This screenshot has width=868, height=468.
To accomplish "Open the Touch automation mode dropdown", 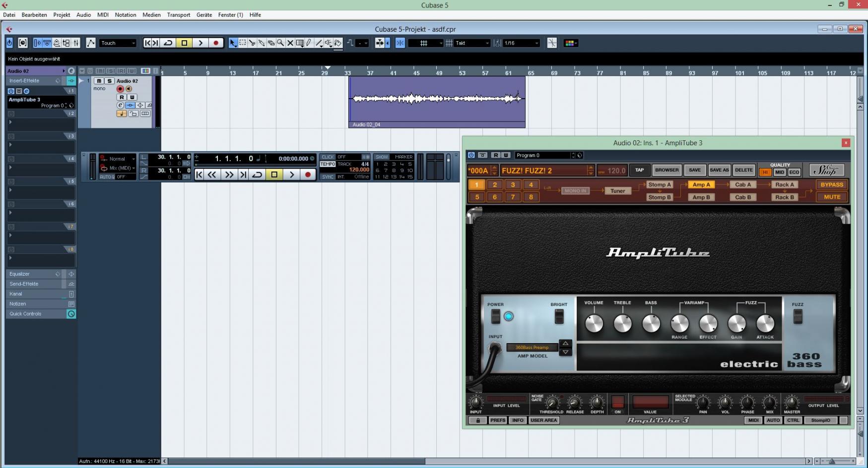I will point(118,43).
